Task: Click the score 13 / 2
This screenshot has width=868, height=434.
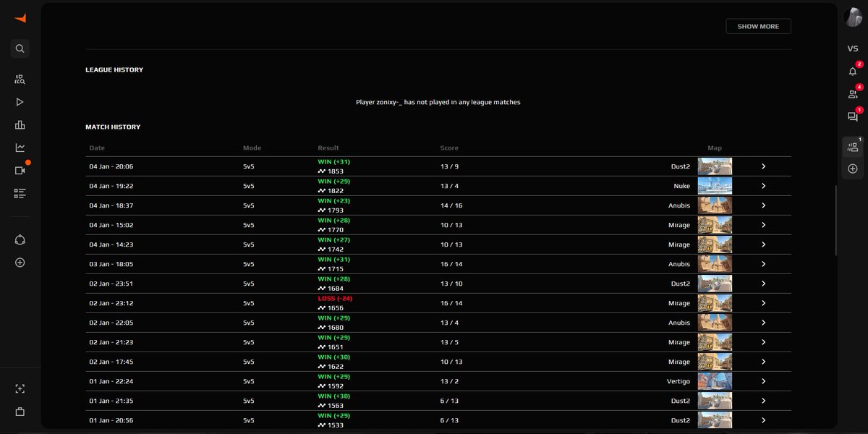Action: [449, 381]
